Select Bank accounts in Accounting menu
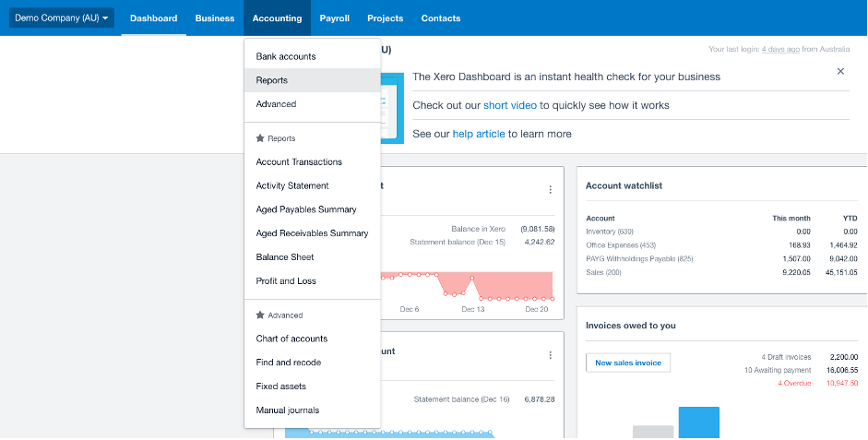Image resolution: width=868 pixels, height=440 pixels. click(x=312, y=56)
